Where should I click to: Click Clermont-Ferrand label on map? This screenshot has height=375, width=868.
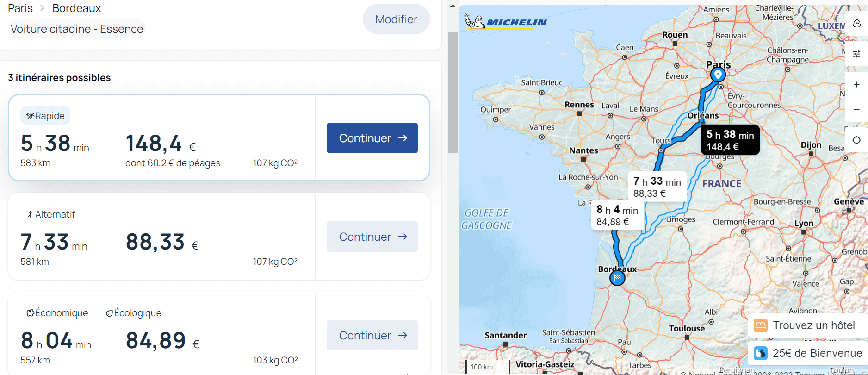[743, 222]
